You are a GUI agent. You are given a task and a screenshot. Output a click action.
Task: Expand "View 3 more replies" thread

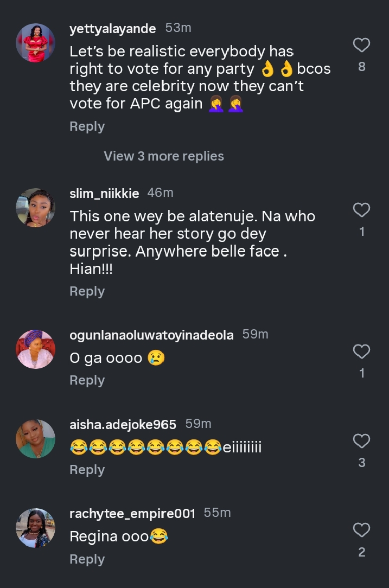click(164, 156)
